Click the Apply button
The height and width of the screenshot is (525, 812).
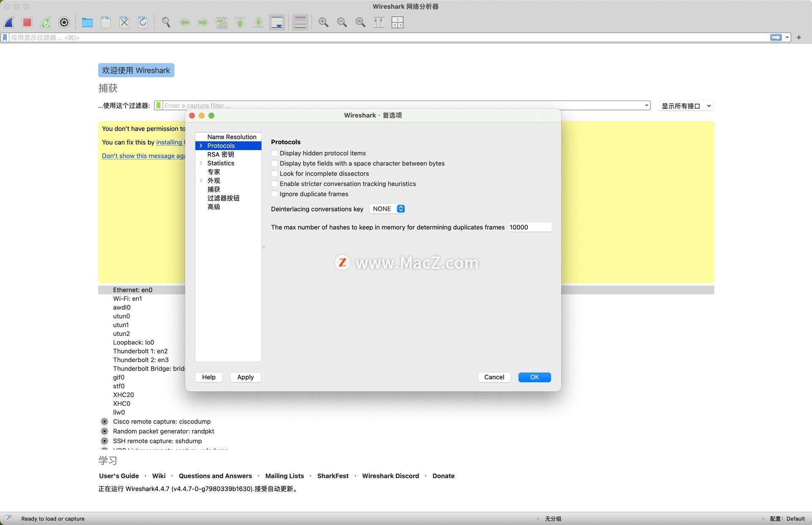(x=245, y=377)
